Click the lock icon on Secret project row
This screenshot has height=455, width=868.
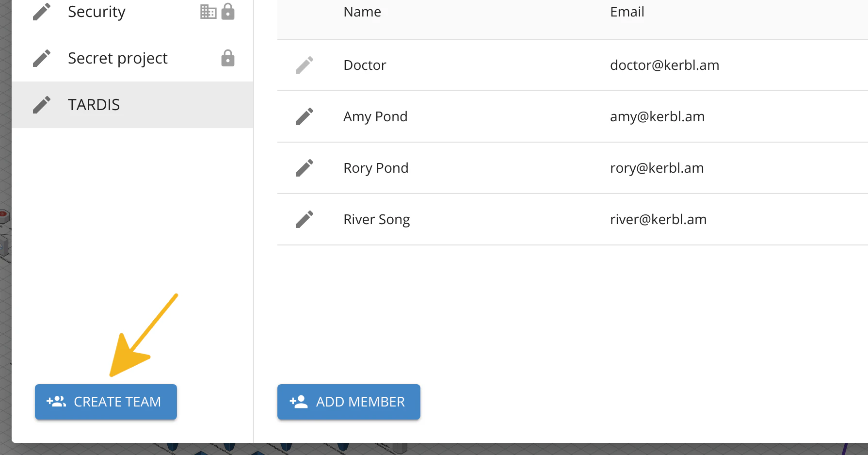[228, 58]
